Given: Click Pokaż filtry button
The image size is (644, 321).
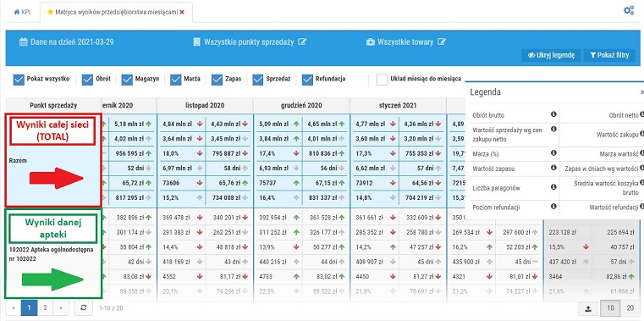Looking at the screenshot, I should point(609,55).
